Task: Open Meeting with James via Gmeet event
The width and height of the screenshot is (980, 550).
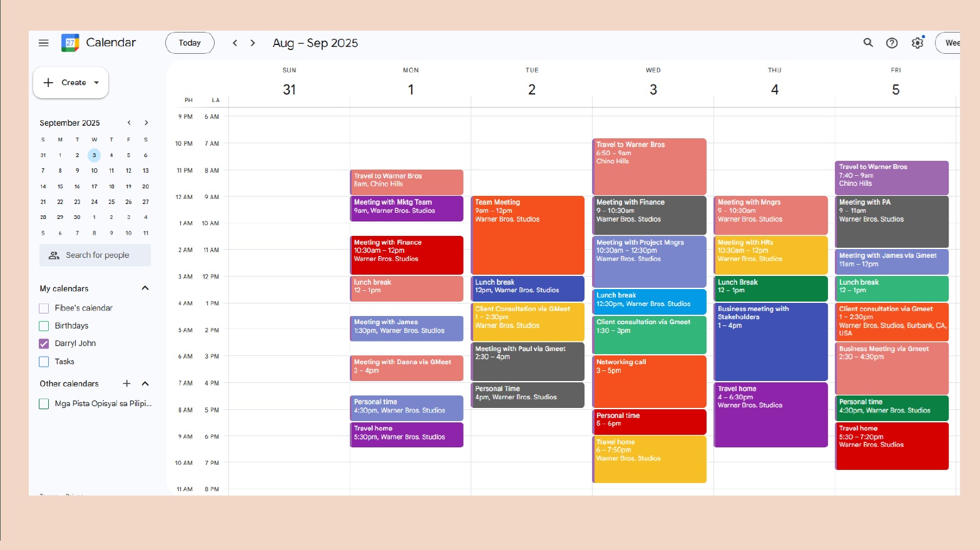Action: pyautogui.click(x=892, y=262)
